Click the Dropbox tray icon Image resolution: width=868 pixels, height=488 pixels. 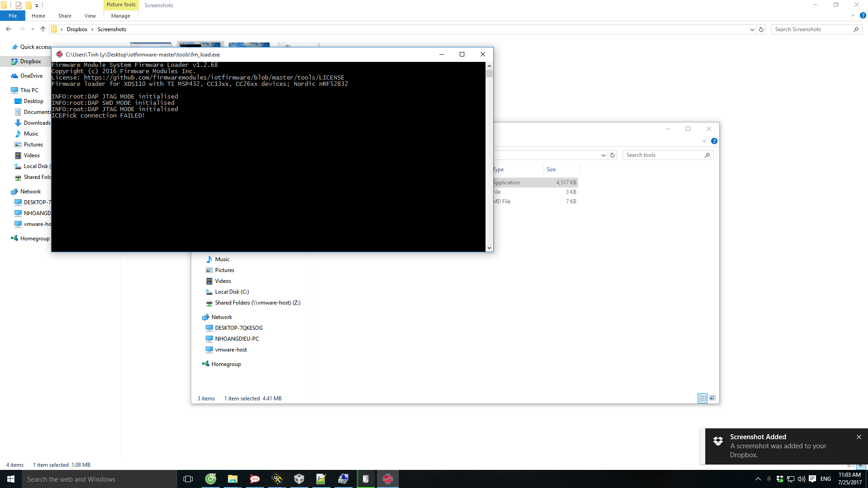coord(780,479)
